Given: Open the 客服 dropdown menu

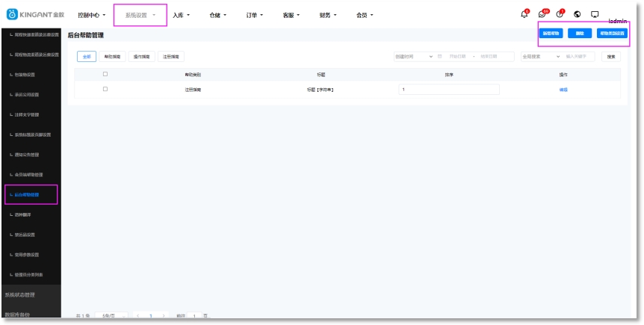Looking at the screenshot, I should (291, 15).
